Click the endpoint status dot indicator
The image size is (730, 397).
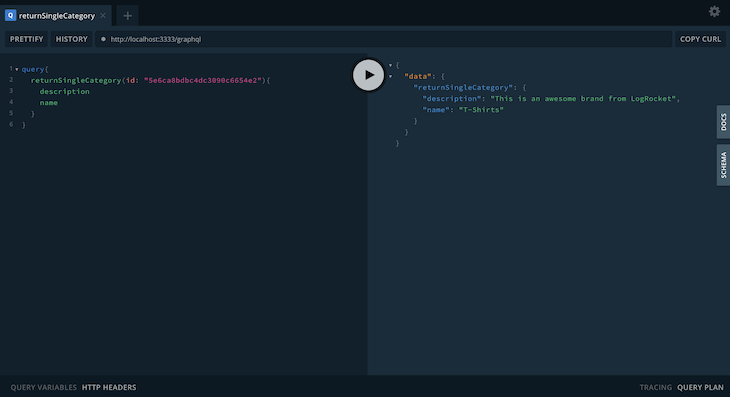pyautogui.click(x=103, y=39)
